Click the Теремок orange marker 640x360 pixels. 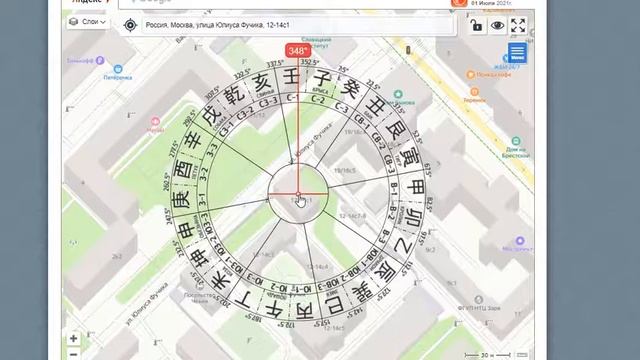pos(474,91)
